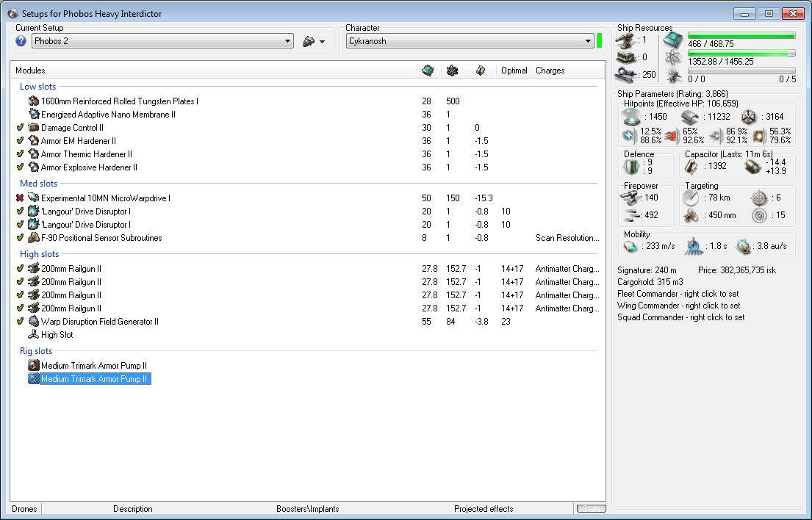Click the blue help question mark icon
This screenshot has height=520, width=812.
pyautogui.click(x=21, y=41)
